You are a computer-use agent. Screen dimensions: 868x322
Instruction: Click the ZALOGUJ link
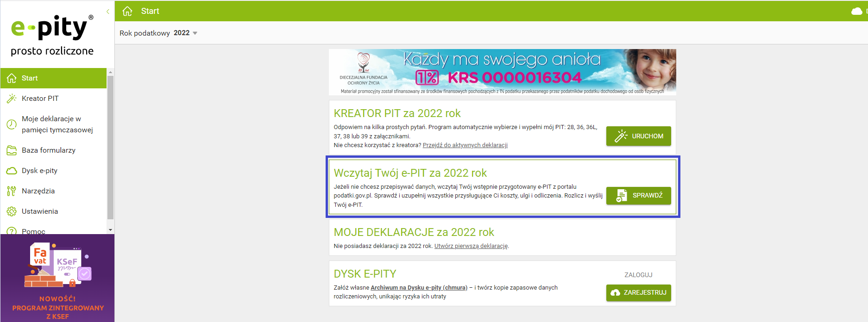pyautogui.click(x=638, y=275)
